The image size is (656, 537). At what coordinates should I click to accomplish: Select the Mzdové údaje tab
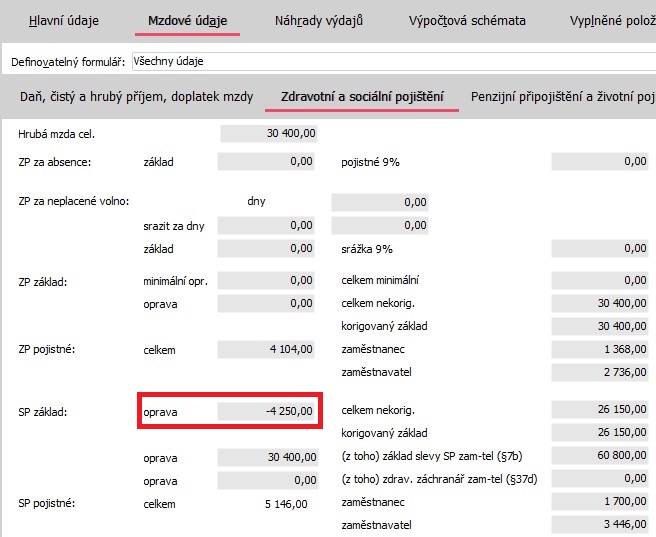point(187,20)
